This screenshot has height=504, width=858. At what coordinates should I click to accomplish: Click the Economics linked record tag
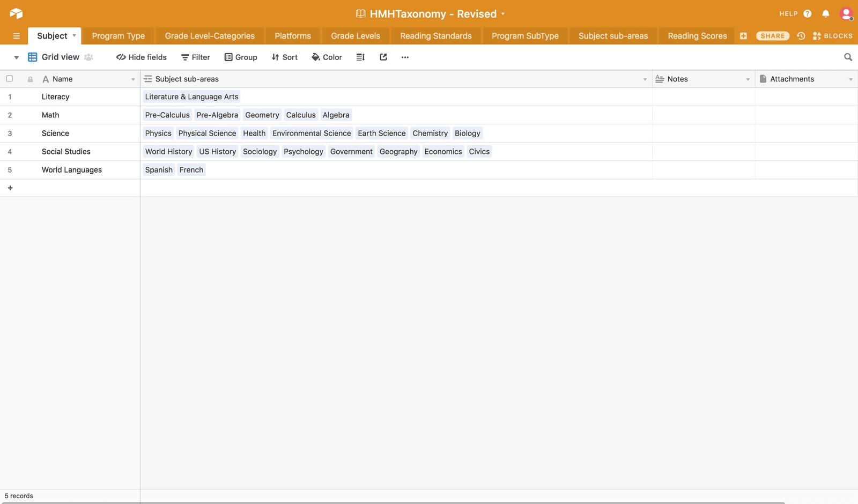443,152
